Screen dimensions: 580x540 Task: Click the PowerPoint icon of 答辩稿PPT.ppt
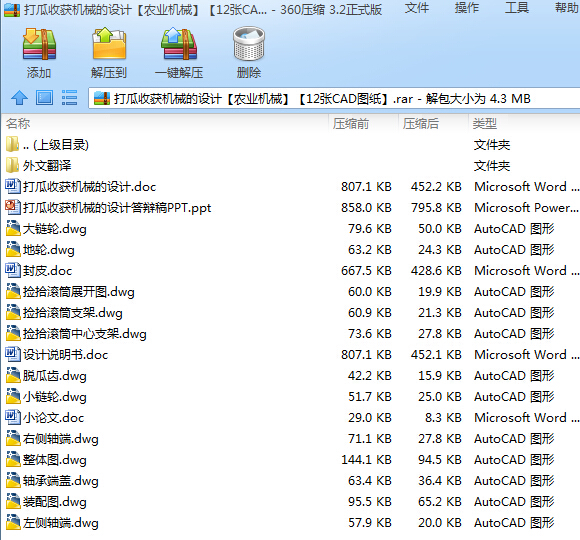tap(13, 207)
